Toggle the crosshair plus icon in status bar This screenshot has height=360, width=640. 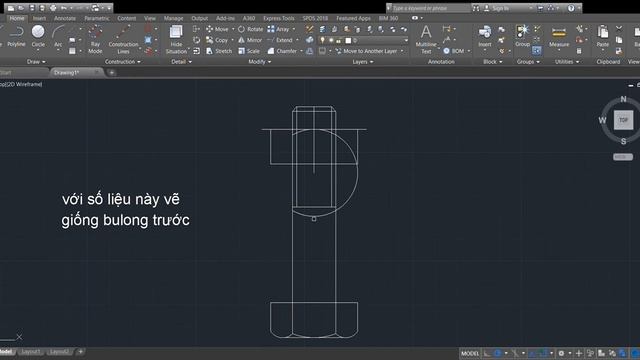579,353
